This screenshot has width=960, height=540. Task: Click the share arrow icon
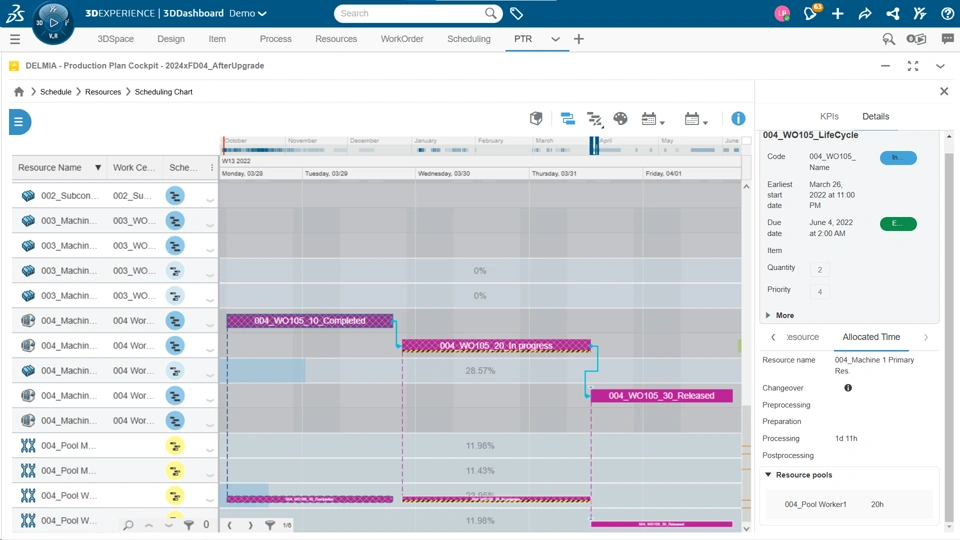tap(864, 13)
